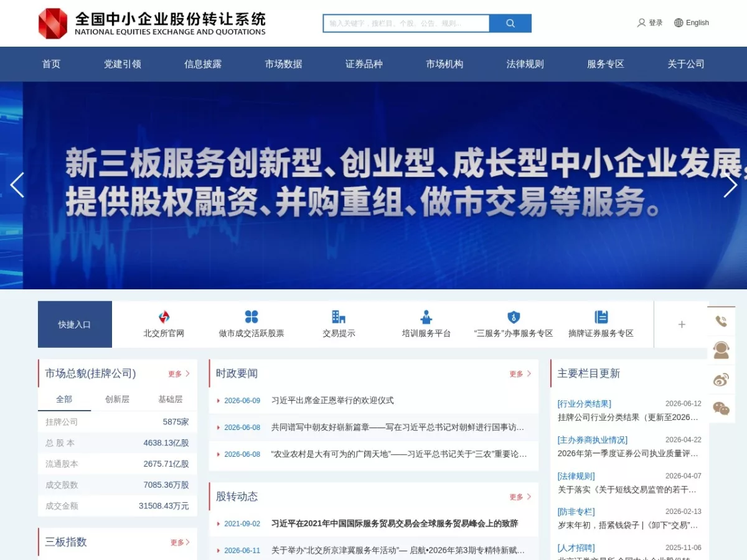Open the 培训服务平台 icon
The height and width of the screenshot is (560, 747).
click(426, 317)
